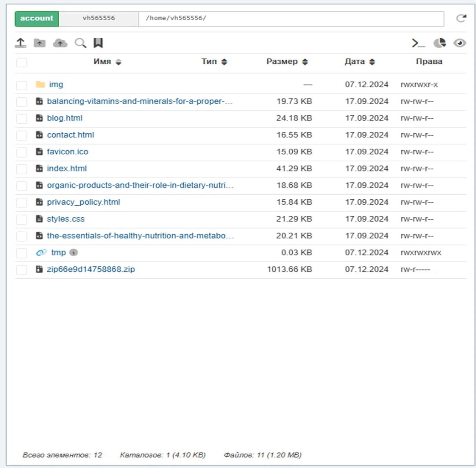
Task: Refresh the directory listing
Action: click(x=461, y=18)
